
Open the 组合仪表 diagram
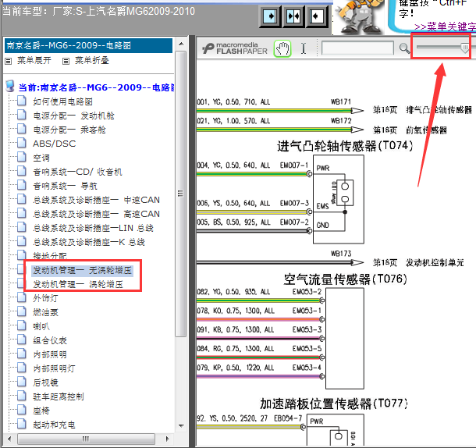pos(50,340)
